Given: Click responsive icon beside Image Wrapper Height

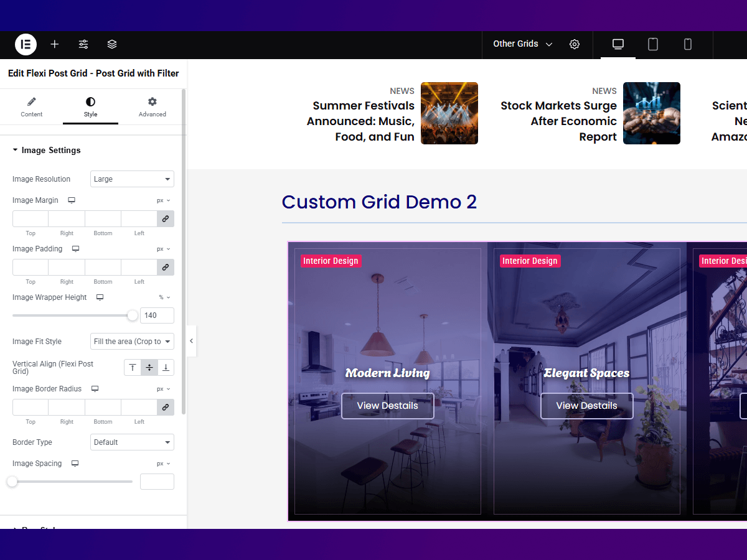Looking at the screenshot, I should pyautogui.click(x=100, y=297).
